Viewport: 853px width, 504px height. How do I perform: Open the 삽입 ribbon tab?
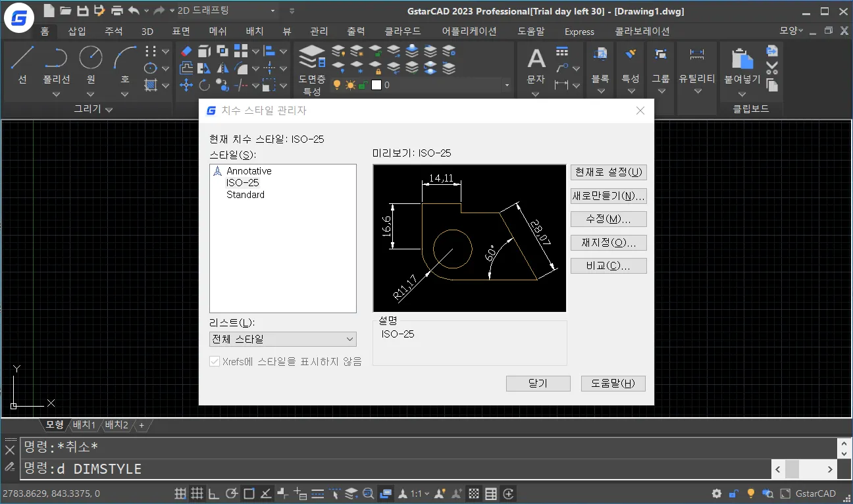click(77, 31)
